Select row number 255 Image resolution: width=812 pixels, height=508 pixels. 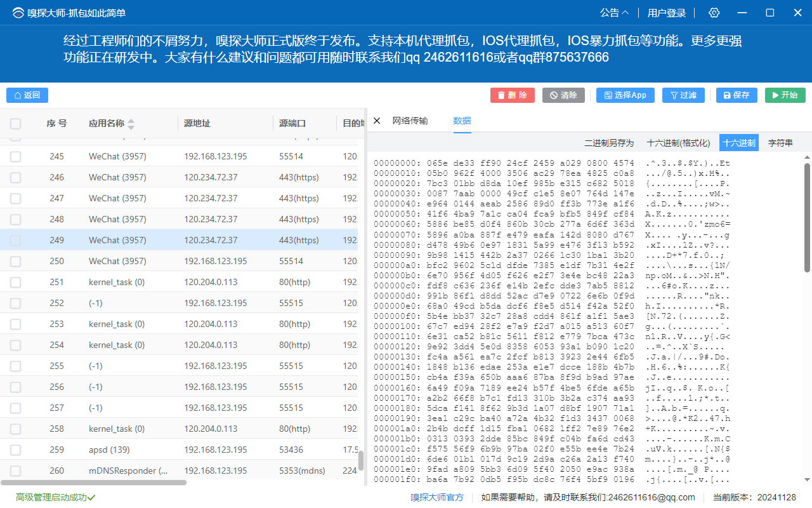(x=56, y=366)
